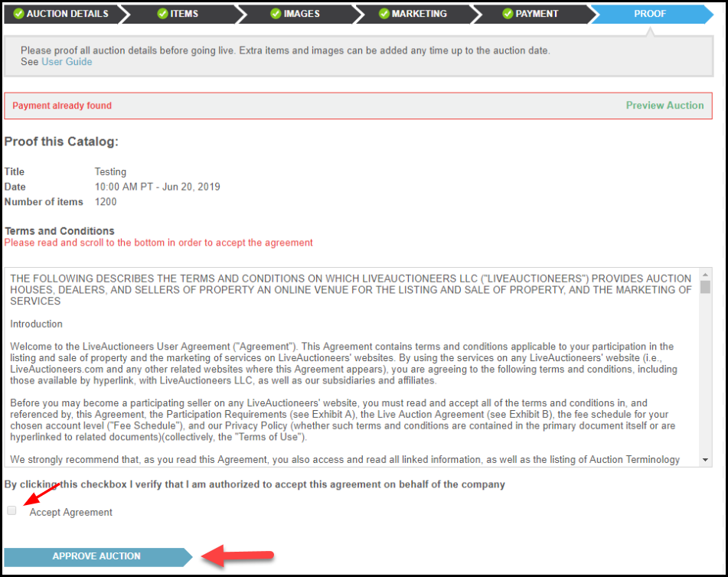Click the red 'Please read and scroll' notice

158,243
